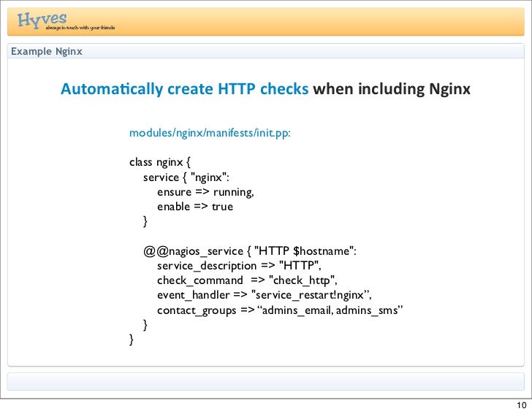Click the empty footer bar of the slide
532x414 pixels.
(x=265, y=381)
